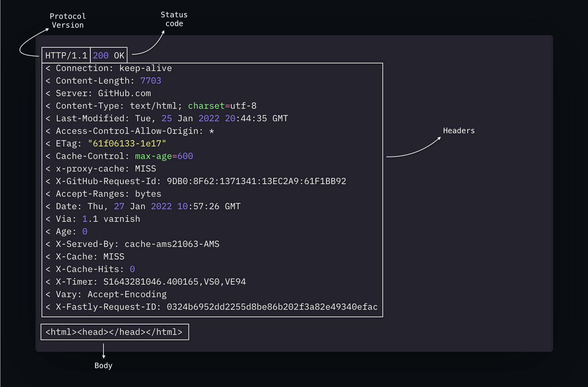
Task: Click the charset=utf-8 text in Content-Type
Action: pos(222,106)
